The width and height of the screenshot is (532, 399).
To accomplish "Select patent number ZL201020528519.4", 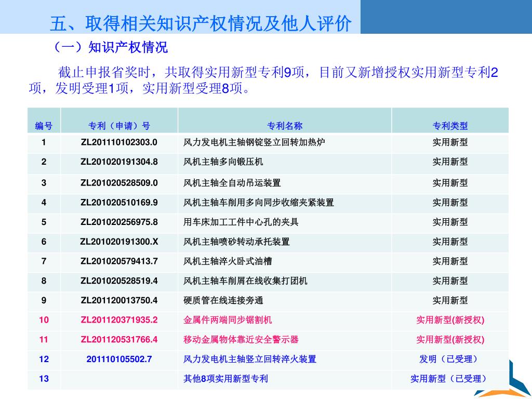I will pos(119,281).
